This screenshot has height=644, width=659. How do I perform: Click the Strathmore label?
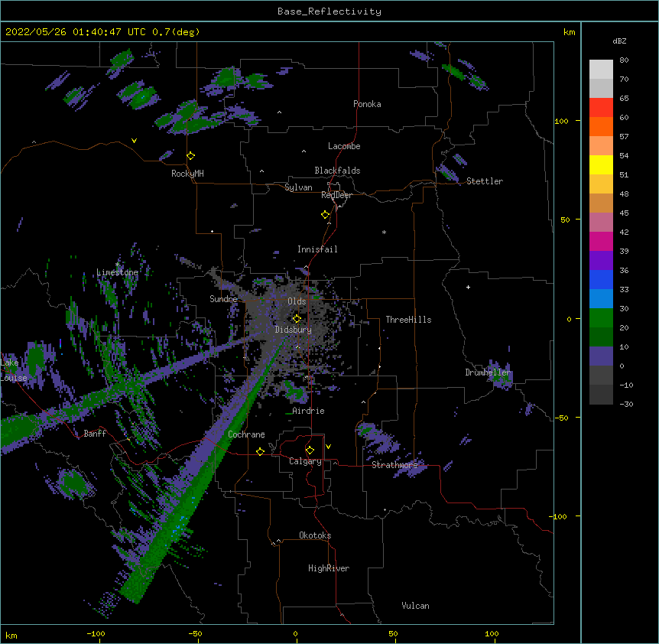pyautogui.click(x=394, y=465)
